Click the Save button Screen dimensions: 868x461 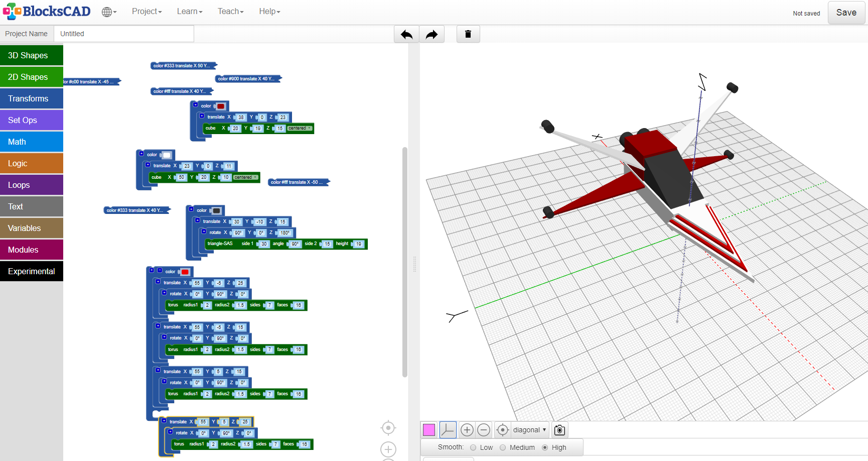846,13
